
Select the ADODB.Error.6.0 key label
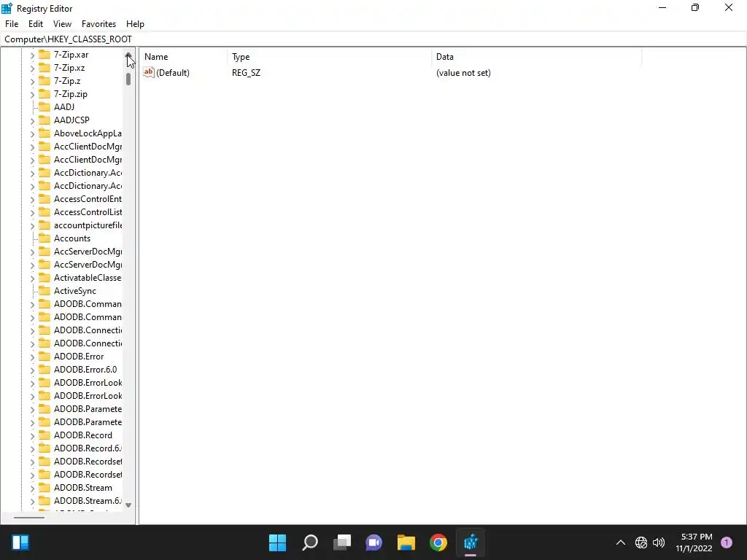point(85,370)
